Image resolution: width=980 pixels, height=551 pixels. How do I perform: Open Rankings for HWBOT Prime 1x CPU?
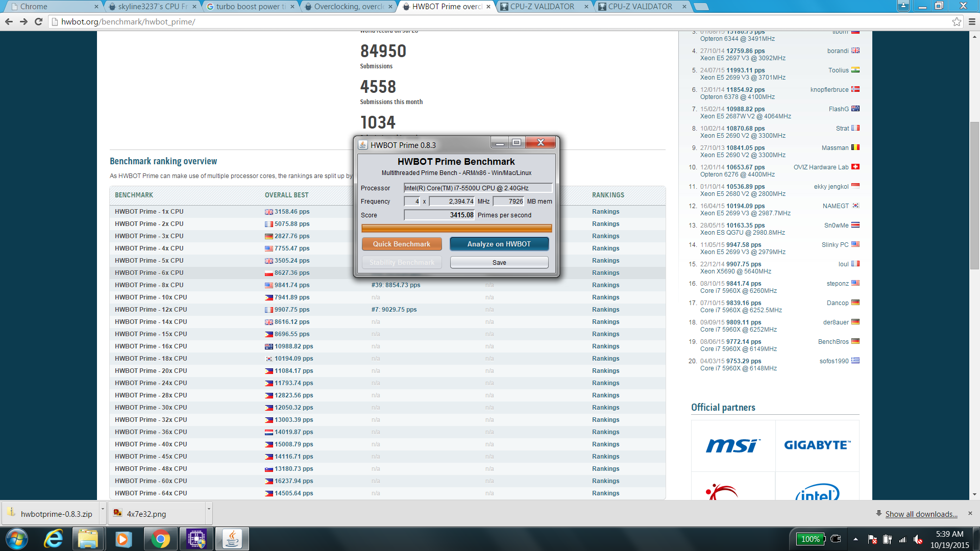(x=605, y=211)
